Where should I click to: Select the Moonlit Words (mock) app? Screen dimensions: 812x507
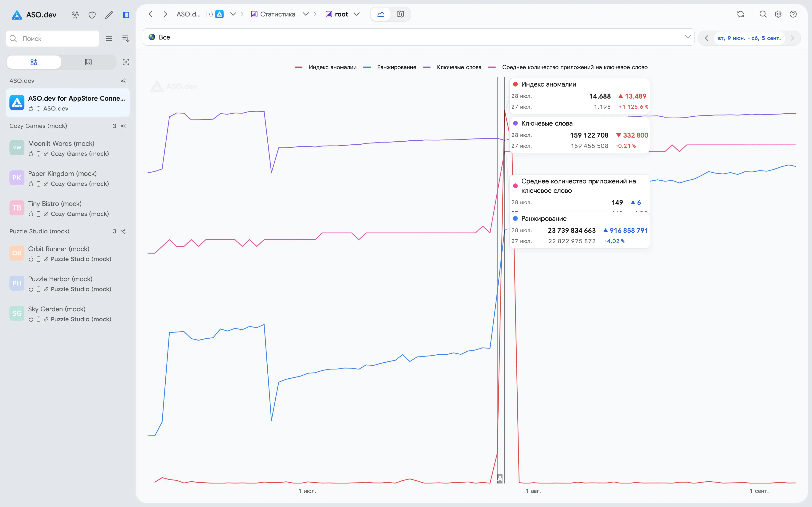pyautogui.click(x=68, y=148)
